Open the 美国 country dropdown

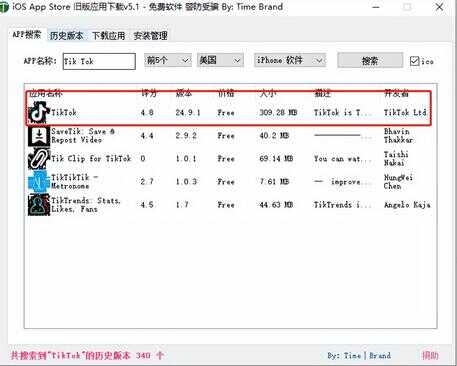[220, 60]
